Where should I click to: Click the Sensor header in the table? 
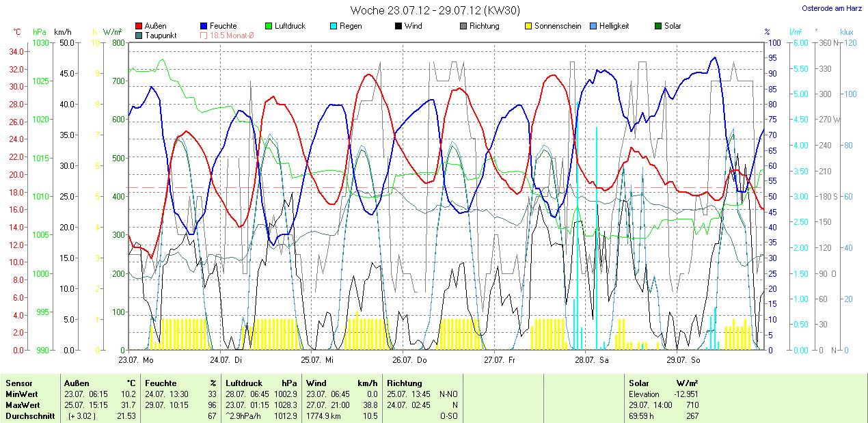pyautogui.click(x=18, y=383)
